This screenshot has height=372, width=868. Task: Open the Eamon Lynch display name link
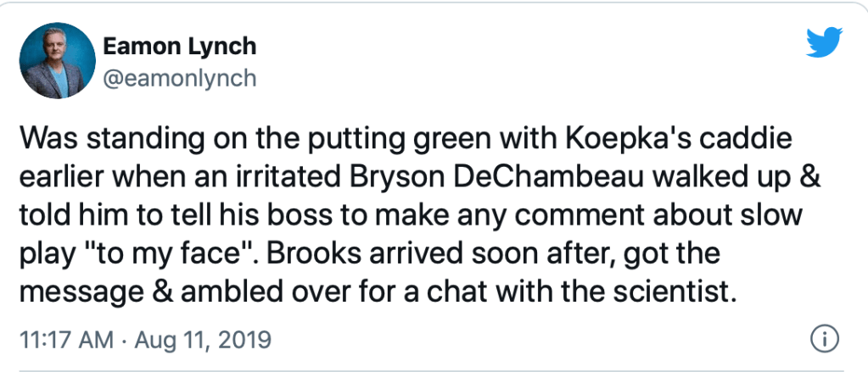pyautogui.click(x=179, y=47)
